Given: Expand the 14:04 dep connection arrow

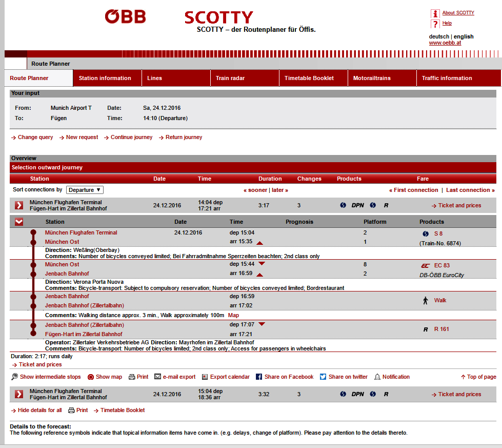Looking at the screenshot, I should (19, 205).
